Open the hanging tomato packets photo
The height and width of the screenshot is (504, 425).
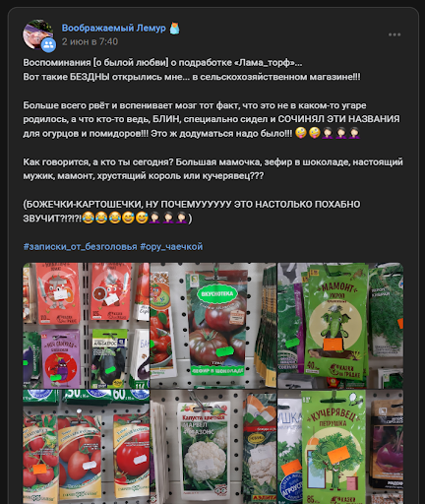86,447
